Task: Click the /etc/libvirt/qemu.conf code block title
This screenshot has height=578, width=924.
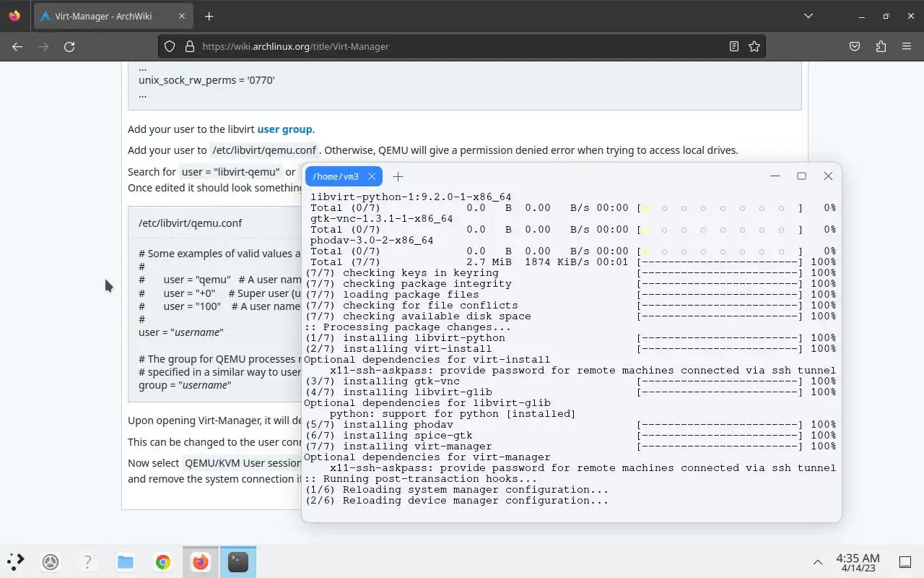Action: tap(191, 223)
